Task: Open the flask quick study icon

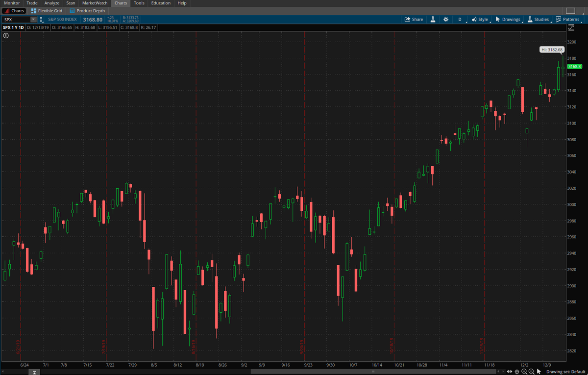Action: tap(433, 19)
